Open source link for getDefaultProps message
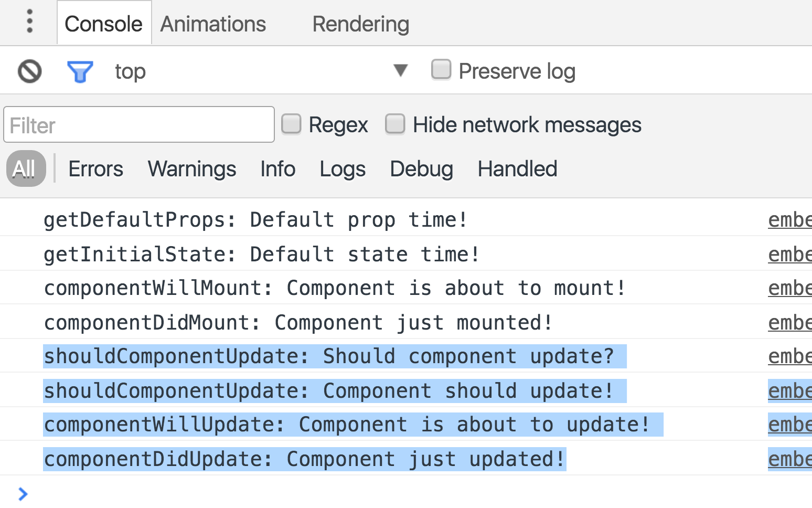Image resolution: width=812 pixels, height=508 pixels. pyautogui.click(x=789, y=220)
